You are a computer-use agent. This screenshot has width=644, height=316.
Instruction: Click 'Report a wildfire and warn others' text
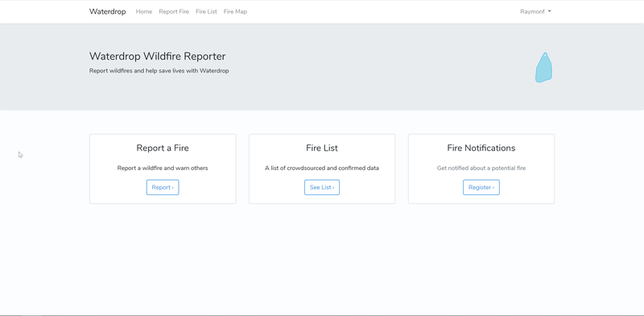(x=163, y=168)
